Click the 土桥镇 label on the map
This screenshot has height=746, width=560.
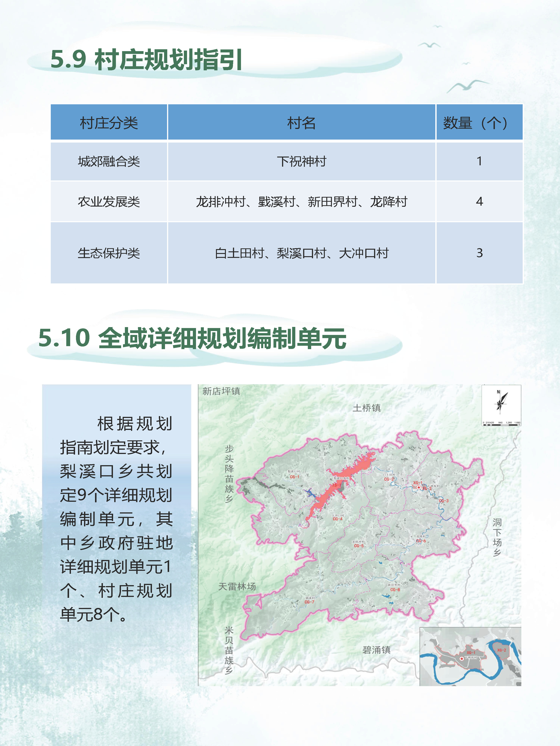[x=367, y=408]
